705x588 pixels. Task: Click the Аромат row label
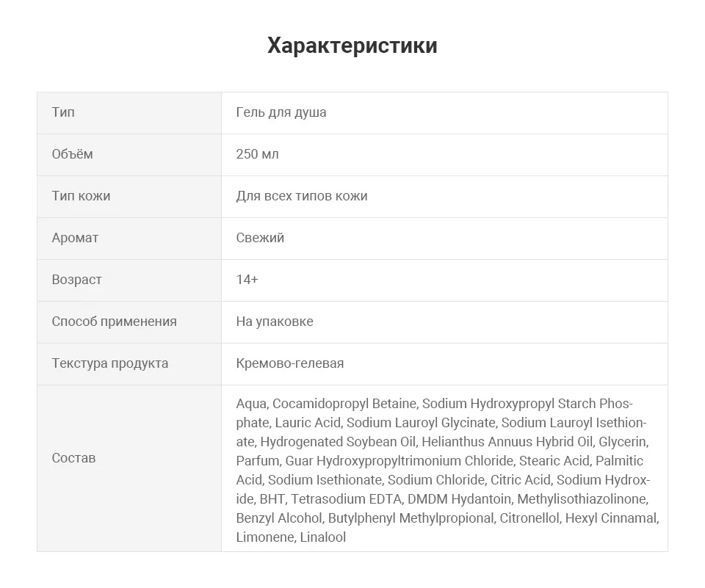pos(75,238)
